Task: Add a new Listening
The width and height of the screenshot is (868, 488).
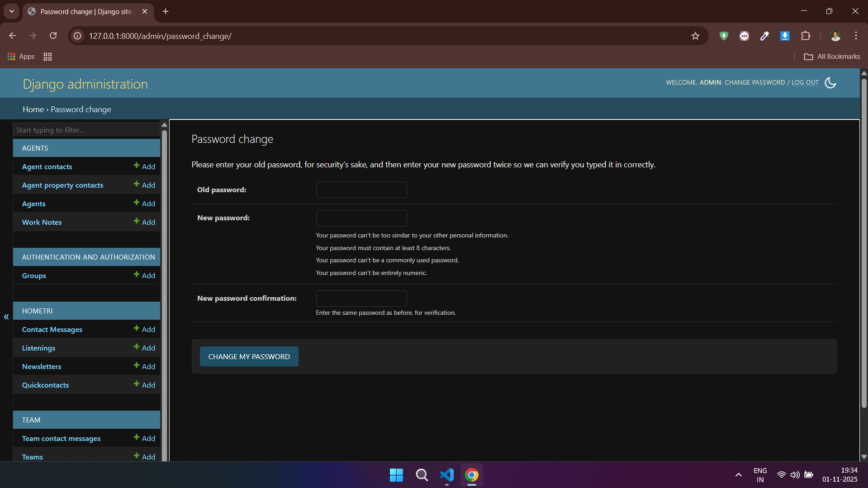Action: pyautogui.click(x=145, y=348)
